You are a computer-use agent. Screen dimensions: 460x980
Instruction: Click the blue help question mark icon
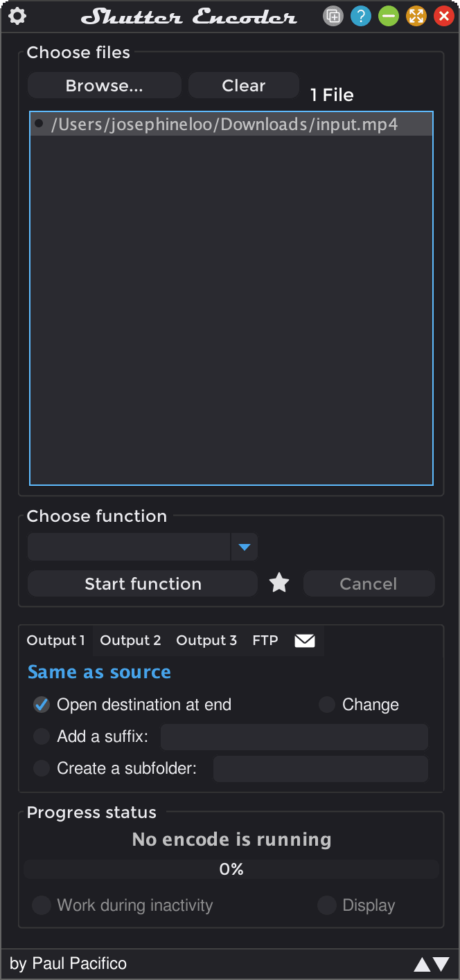(360, 17)
